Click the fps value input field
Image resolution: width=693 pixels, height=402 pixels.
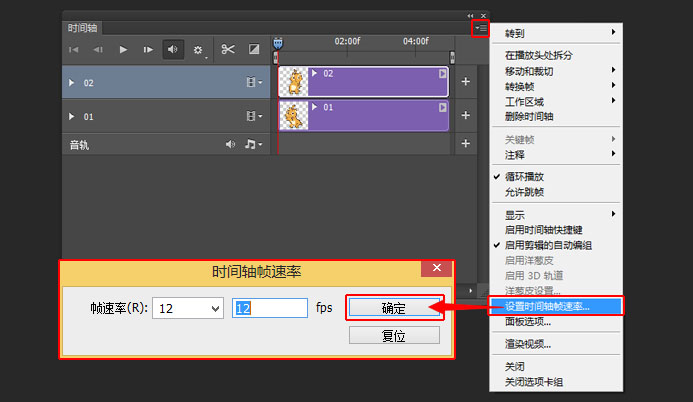tap(270, 308)
